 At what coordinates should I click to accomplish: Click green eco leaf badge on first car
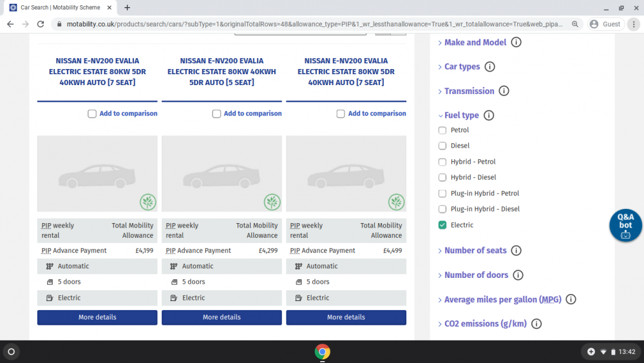pyautogui.click(x=148, y=202)
